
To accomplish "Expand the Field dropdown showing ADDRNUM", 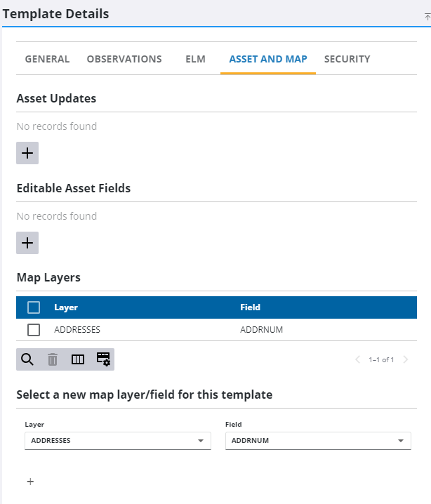I will click(400, 441).
